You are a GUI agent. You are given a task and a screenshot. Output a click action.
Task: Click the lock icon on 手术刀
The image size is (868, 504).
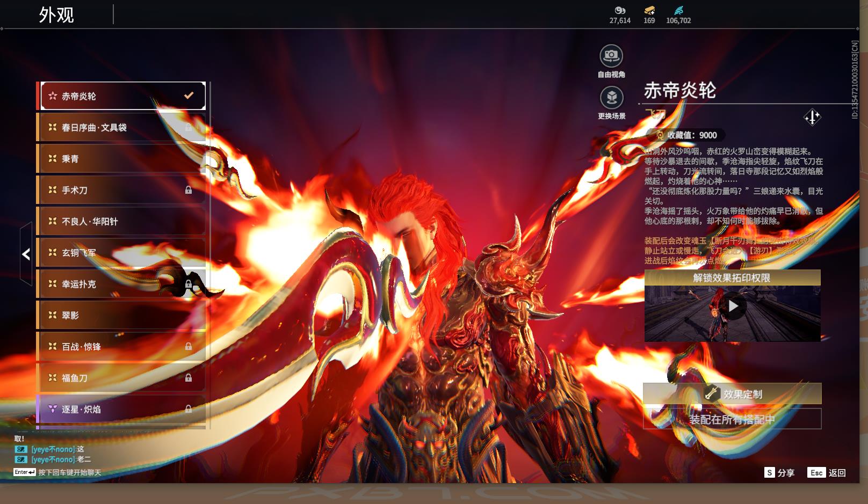189,190
